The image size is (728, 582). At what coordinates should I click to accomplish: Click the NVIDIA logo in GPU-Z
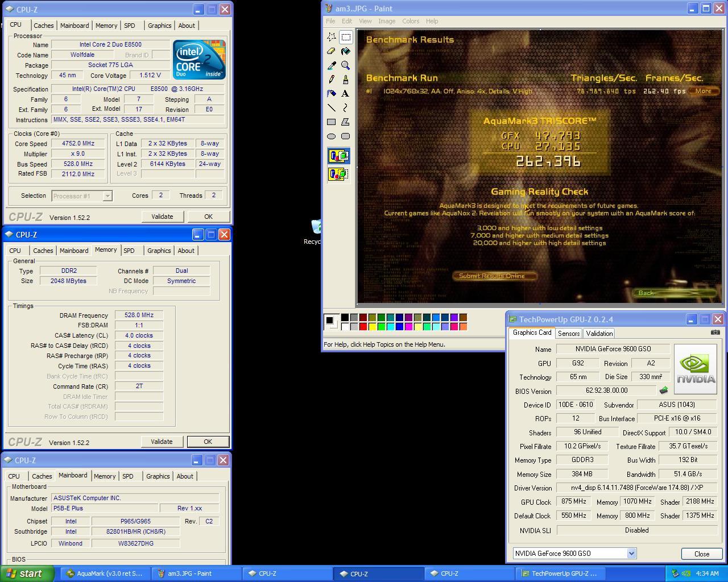(695, 369)
